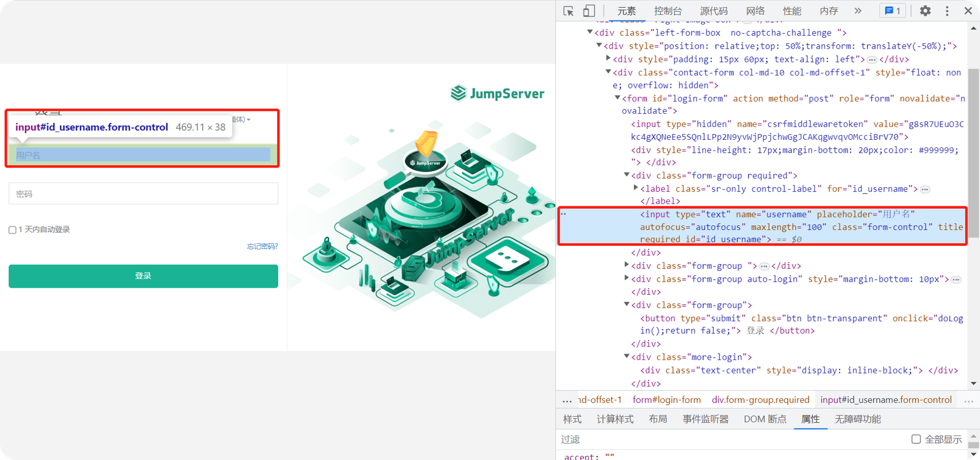Click the 密码 input field
This screenshot has height=460, width=980.
pyautogui.click(x=143, y=194)
